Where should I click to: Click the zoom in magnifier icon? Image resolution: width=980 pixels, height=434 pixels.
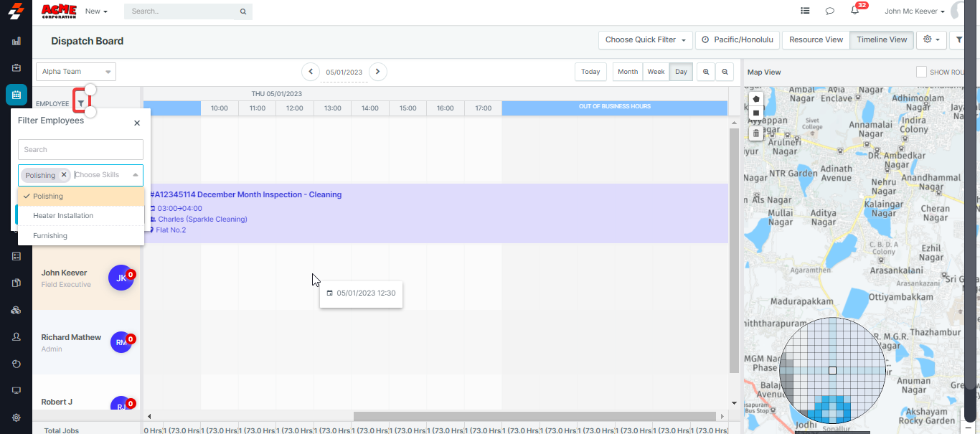tap(706, 72)
